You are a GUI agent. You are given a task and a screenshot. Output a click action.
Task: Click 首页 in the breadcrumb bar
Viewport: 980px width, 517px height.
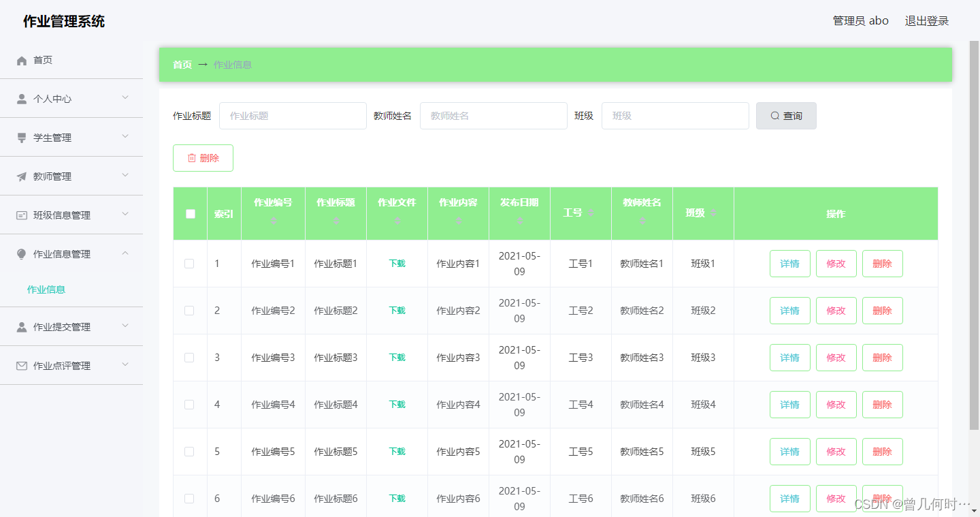(182, 65)
